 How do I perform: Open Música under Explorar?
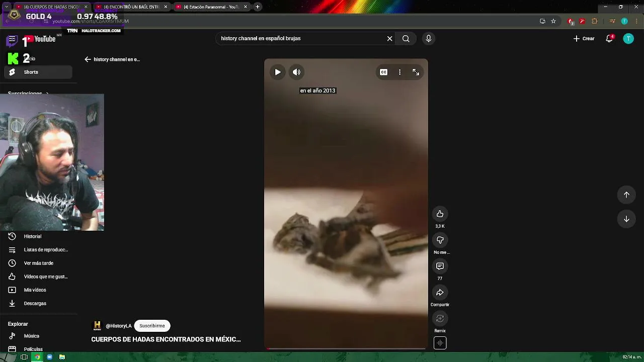click(x=38, y=336)
